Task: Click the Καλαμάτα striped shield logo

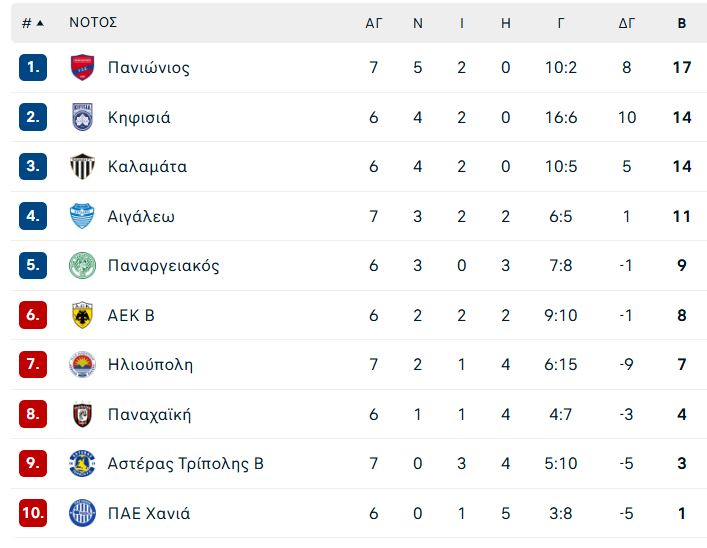Action: point(83,166)
